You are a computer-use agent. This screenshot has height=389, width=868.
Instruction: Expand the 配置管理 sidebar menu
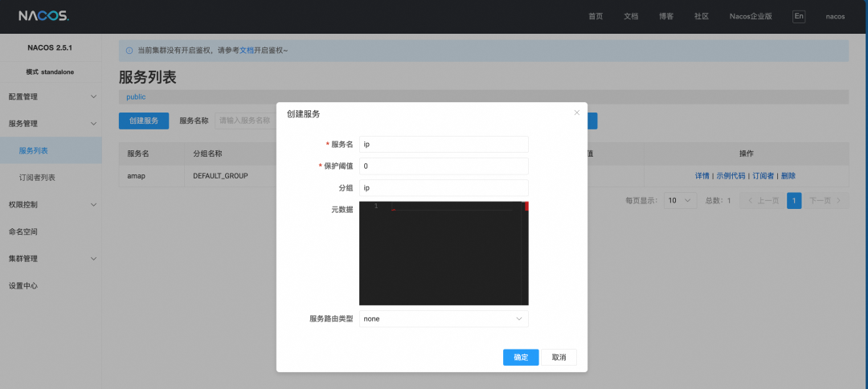coord(51,96)
